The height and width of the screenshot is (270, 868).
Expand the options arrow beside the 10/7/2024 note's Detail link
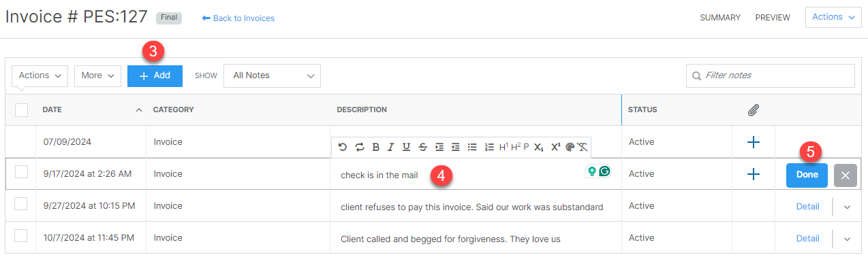coord(848,239)
